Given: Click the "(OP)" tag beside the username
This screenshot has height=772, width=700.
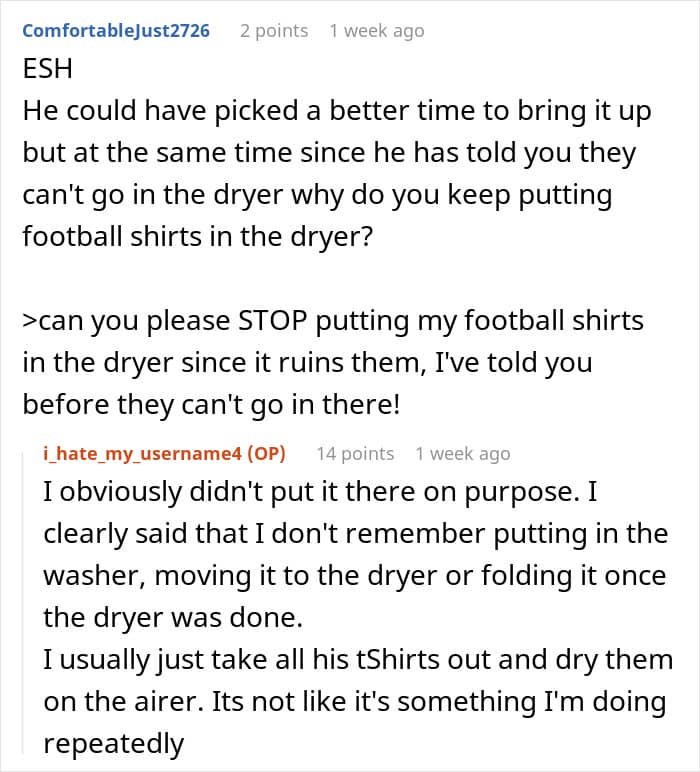Looking at the screenshot, I should (x=264, y=453).
